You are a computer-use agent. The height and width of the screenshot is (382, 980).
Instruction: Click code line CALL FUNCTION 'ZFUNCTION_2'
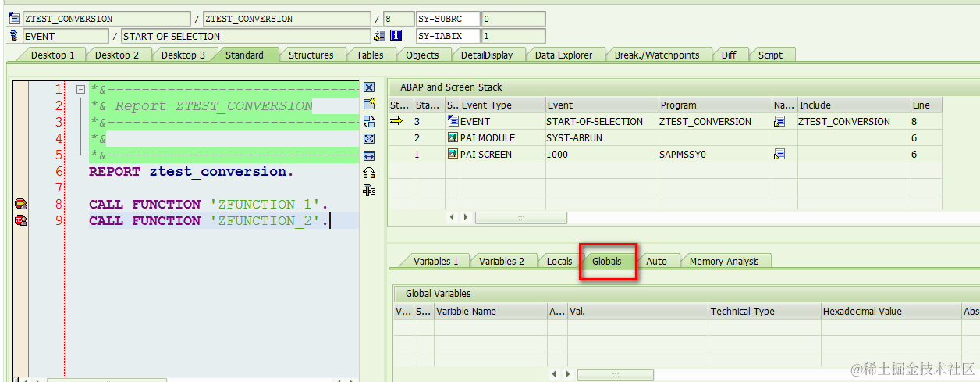click(x=209, y=221)
